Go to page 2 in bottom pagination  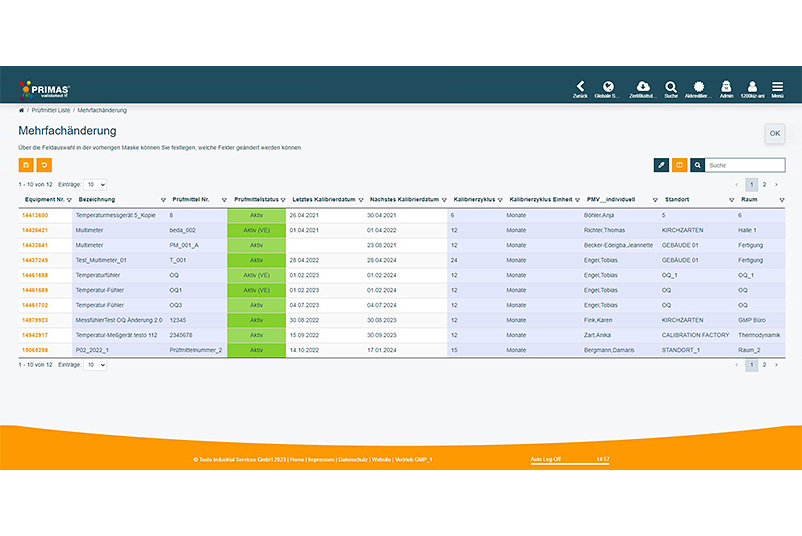point(764,365)
